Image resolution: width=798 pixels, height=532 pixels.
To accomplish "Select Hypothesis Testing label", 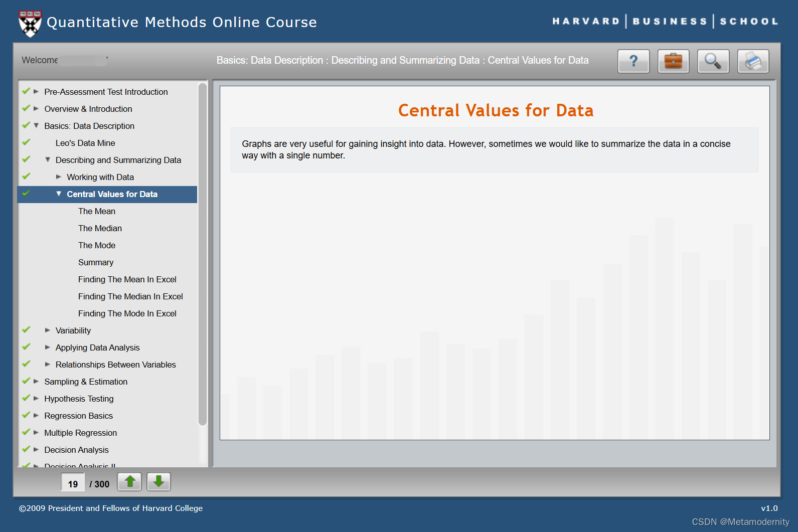I will click(x=79, y=399).
